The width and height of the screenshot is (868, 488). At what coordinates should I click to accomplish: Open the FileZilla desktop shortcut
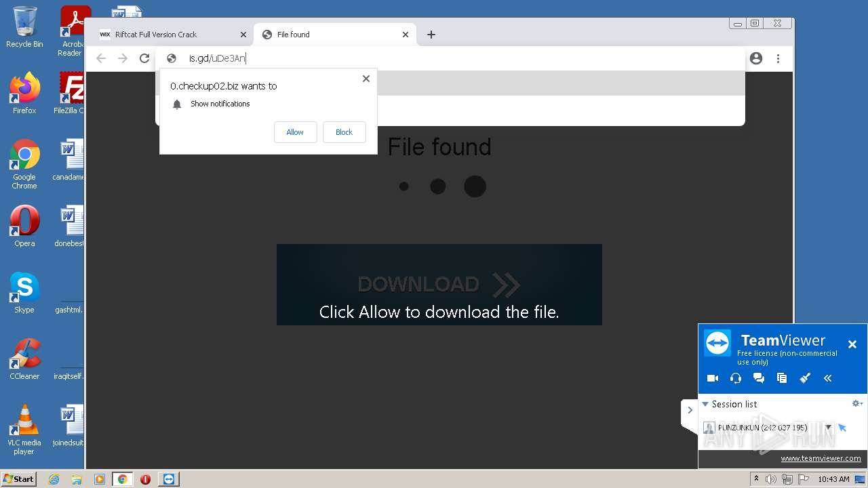pyautogui.click(x=69, y=94)
